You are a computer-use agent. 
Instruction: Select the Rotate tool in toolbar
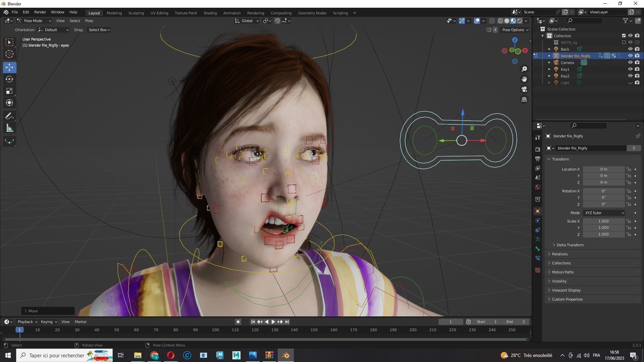tap(9, 79)
